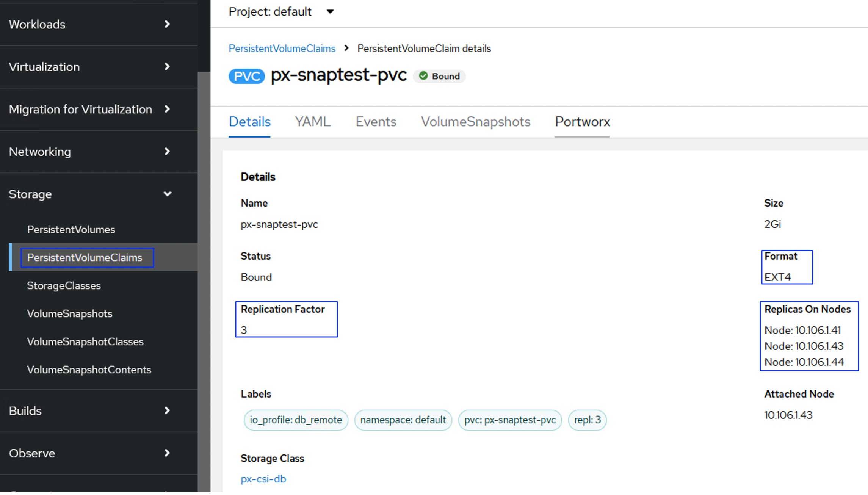868x495 pixels.
Task: Click the sidebar vertical scrollbar
Action: [x=204, y=265]
